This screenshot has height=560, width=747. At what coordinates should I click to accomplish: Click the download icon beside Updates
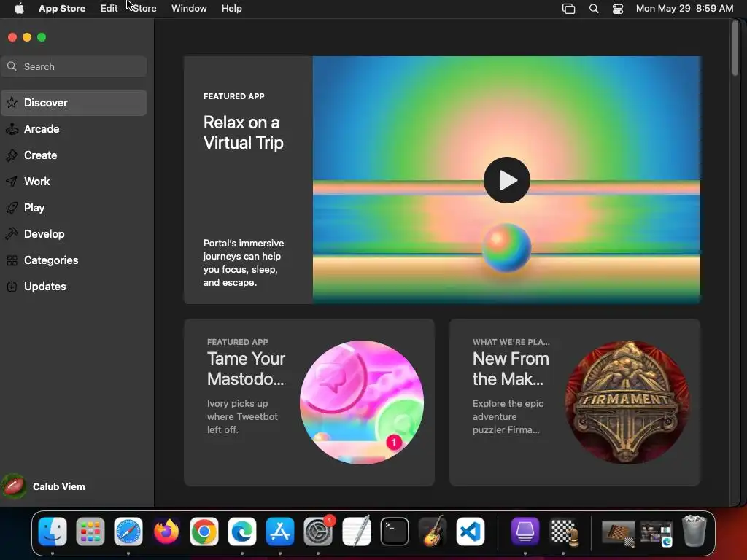point(12,286)
